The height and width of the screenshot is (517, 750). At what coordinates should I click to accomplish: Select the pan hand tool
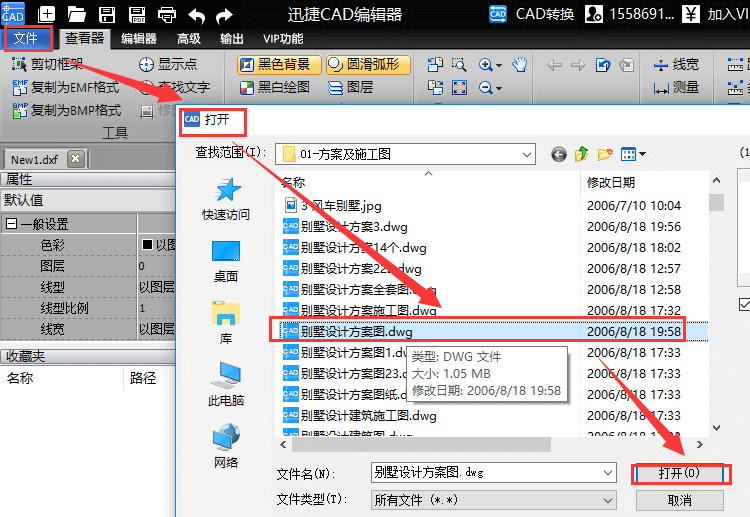[519, 64]
